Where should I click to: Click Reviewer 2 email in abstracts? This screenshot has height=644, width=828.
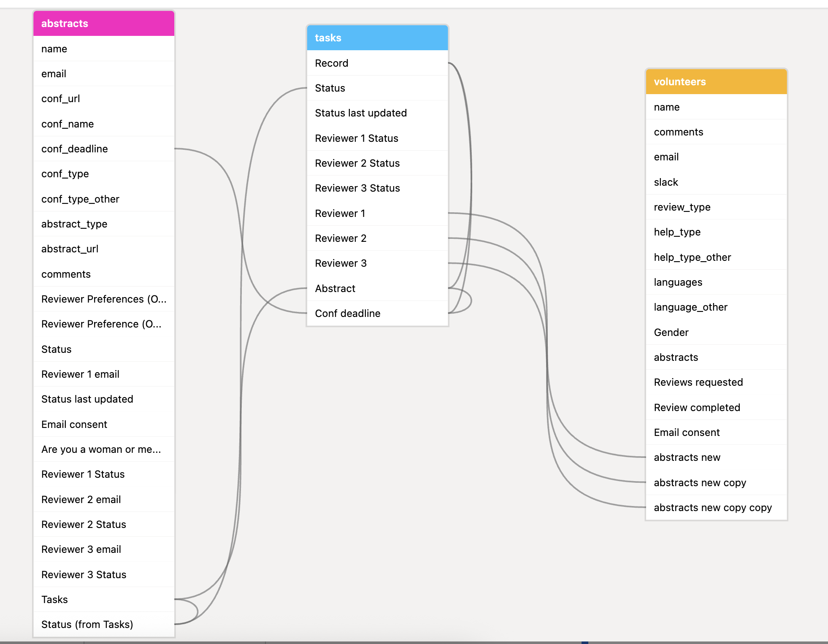click(104, 500)
